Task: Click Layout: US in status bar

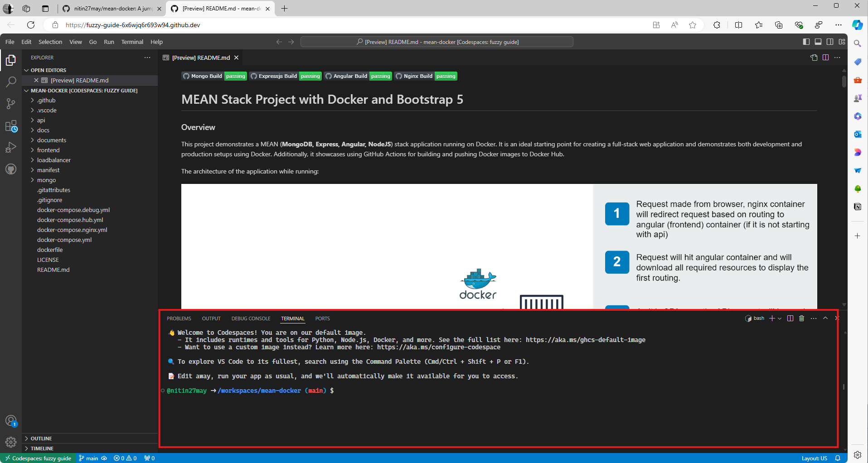Action: click(814, 458)
